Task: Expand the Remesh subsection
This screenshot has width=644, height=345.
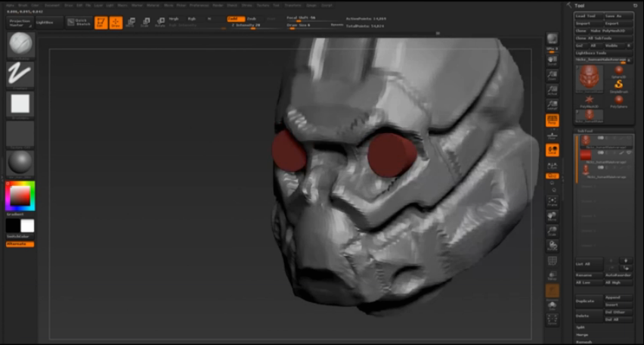Action: [584, 342]
